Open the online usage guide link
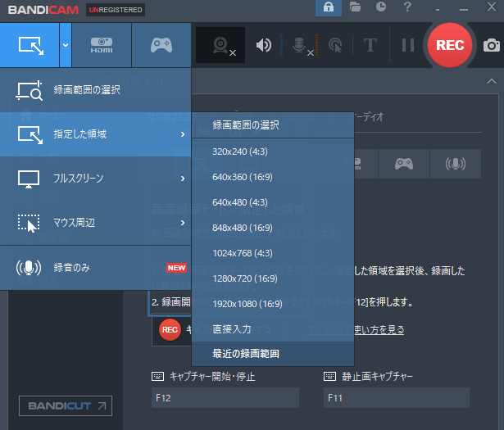 pyautogui.click(x=356, y=330)
